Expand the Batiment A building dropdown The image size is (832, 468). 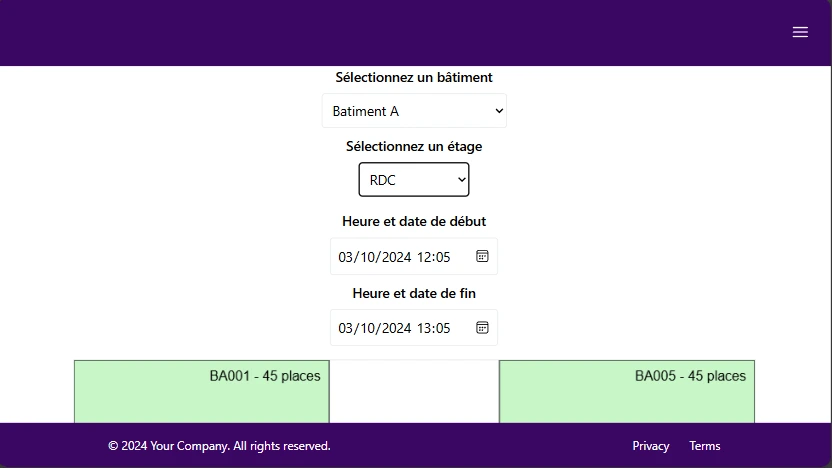414,111
